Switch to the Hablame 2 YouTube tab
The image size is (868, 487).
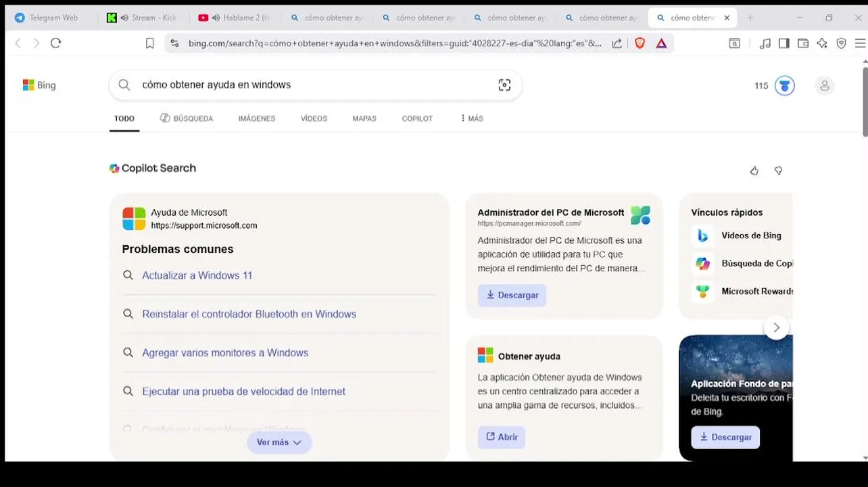pos(233,18)
